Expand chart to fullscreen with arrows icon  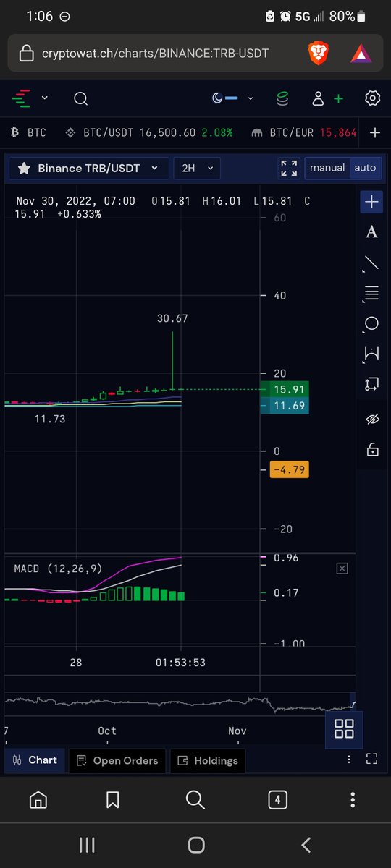coord(288,168)
